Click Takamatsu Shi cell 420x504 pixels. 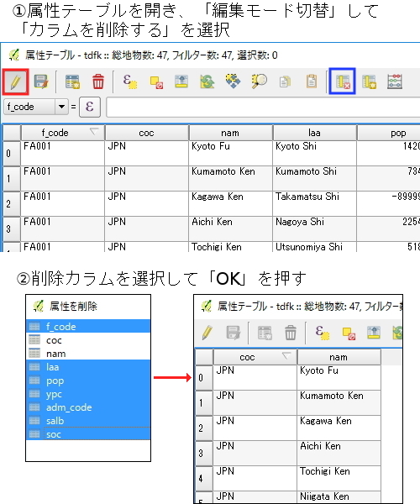[x=314, y=204]
